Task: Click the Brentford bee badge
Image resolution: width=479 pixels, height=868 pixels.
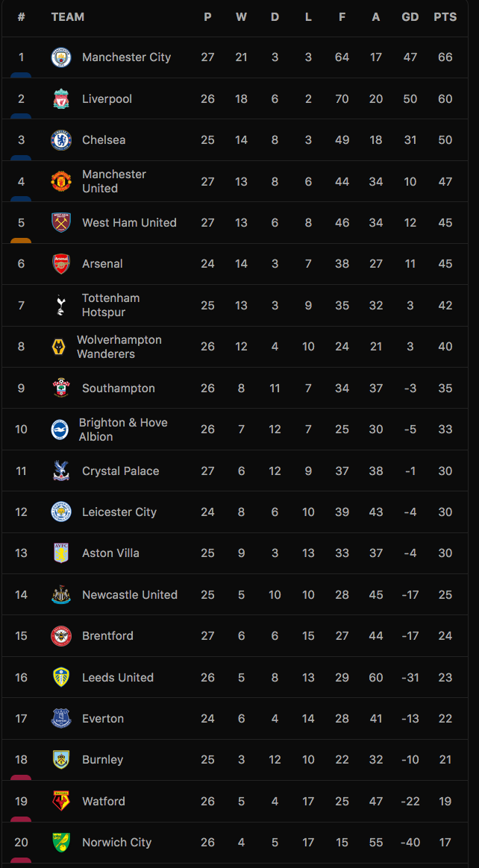Action: (x=61, y=636)
